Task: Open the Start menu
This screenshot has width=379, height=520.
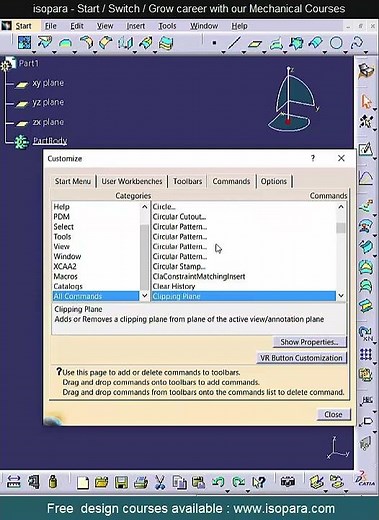Action: coord(23,26)
